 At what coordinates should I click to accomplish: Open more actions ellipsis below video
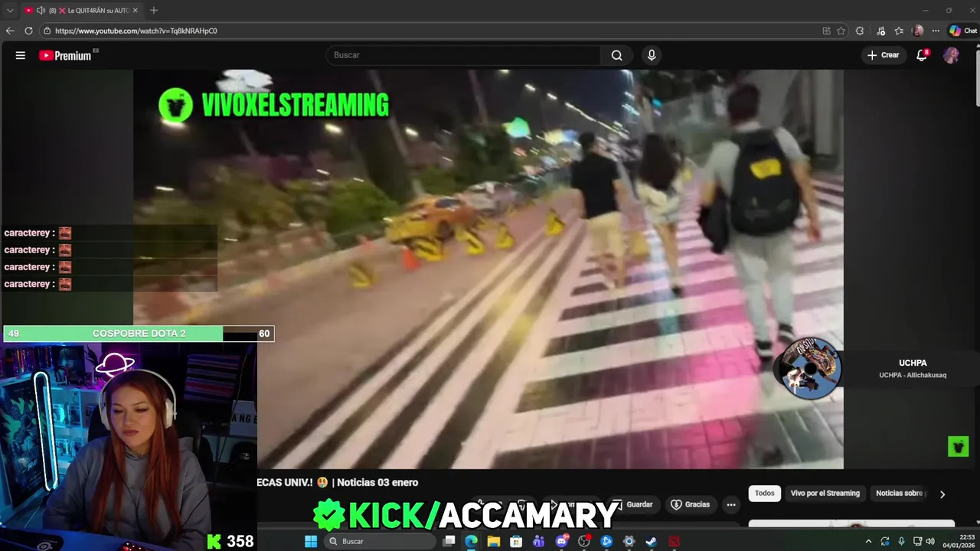(731, 504)
